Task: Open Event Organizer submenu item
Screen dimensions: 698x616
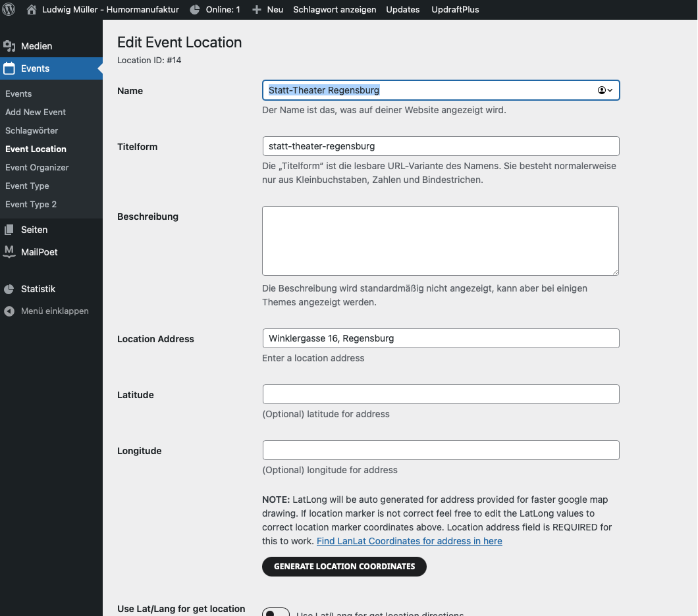Action: click(x=37, y=167)
